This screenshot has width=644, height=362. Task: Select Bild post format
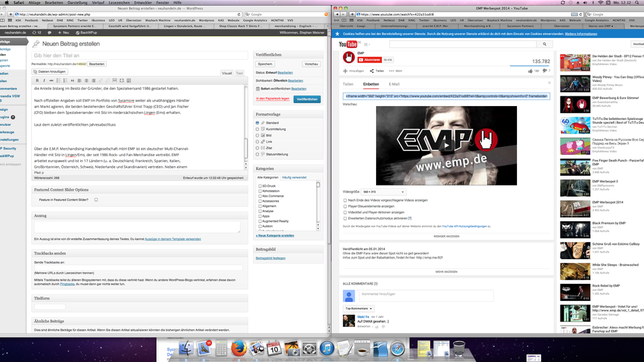point(257,135)
